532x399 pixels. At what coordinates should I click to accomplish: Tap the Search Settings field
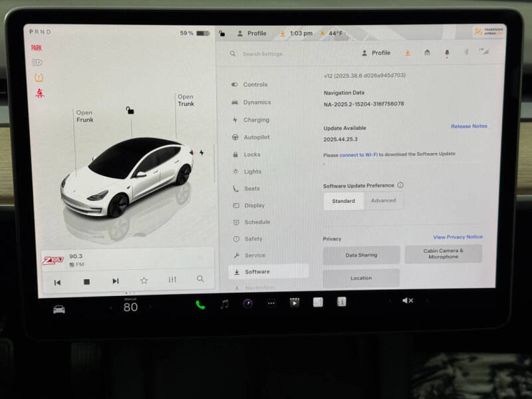[263, 54]
